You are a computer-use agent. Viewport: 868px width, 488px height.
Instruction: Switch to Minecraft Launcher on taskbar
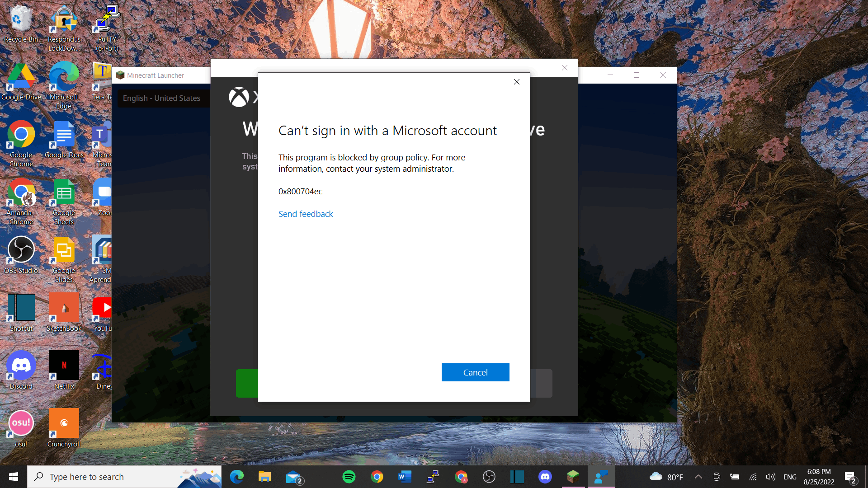tap(573, 477)
